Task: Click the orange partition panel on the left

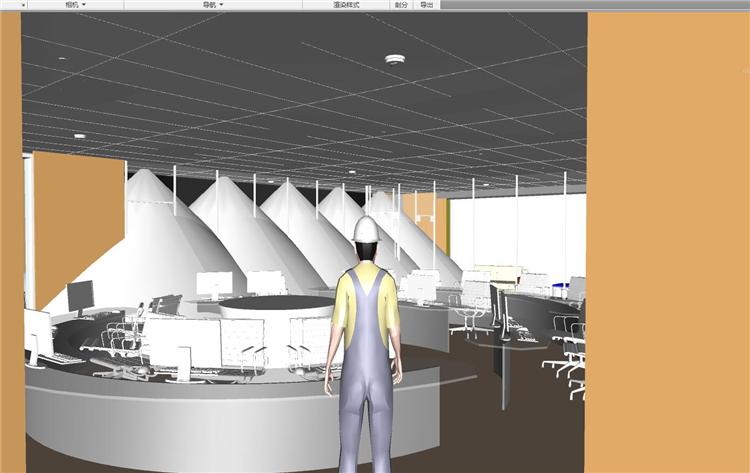Action: coord(78,215)
